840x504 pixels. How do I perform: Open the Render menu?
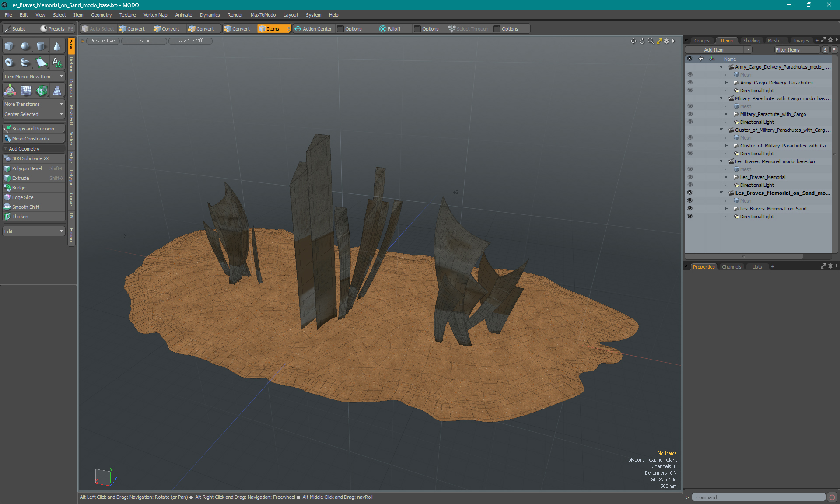[235, 15]
